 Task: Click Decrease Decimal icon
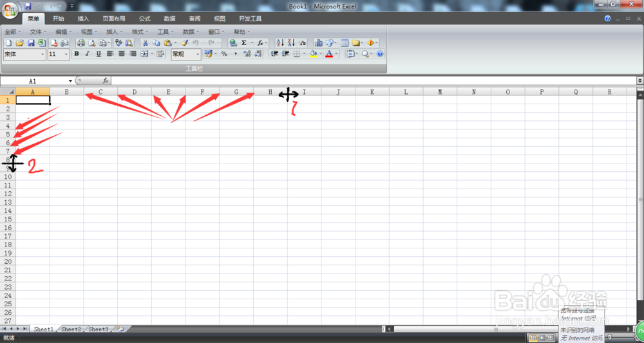(x=258, y=54)
